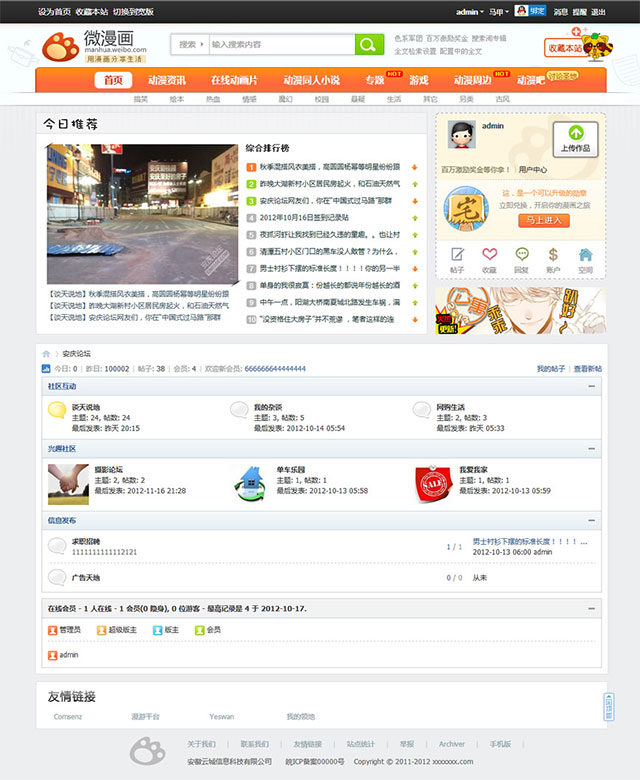Collapse the 信息发布 section
The height and width of the screenshot is (780, 640).
tap(592, 521)
